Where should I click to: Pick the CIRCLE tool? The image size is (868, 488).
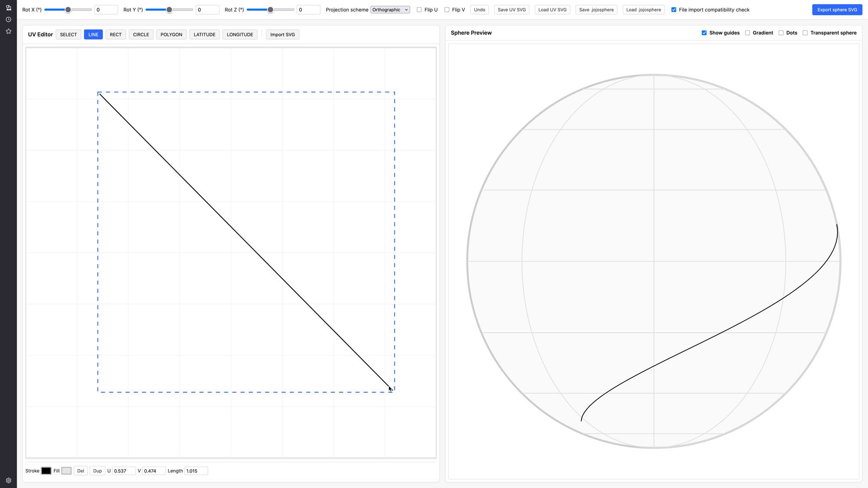pos(141,35)
